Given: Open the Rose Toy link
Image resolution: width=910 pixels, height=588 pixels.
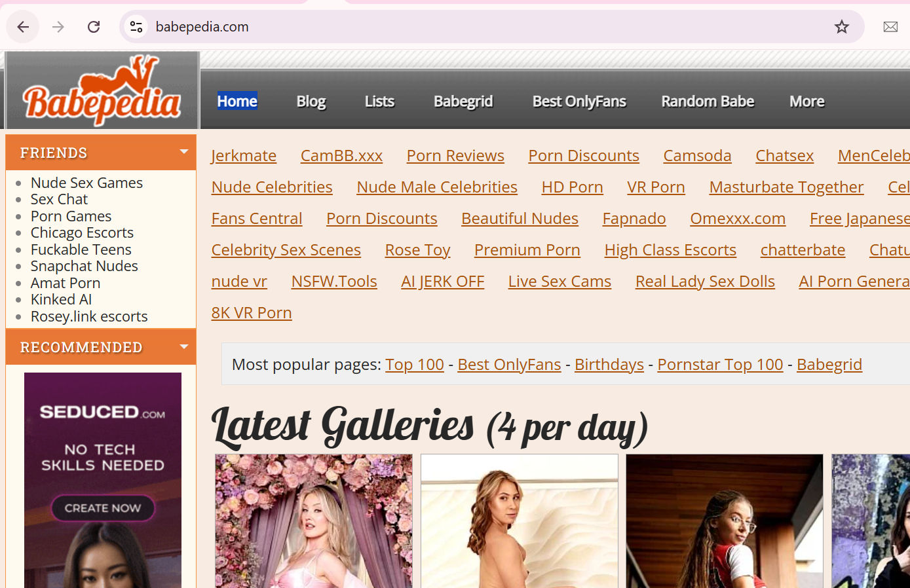Looking at the screenshot, I should point(417,249).
